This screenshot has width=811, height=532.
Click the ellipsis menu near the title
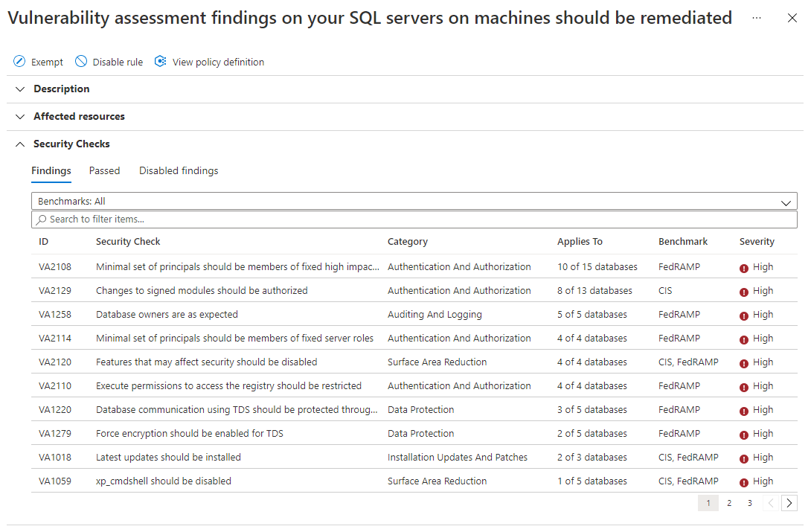click(757, 18)
